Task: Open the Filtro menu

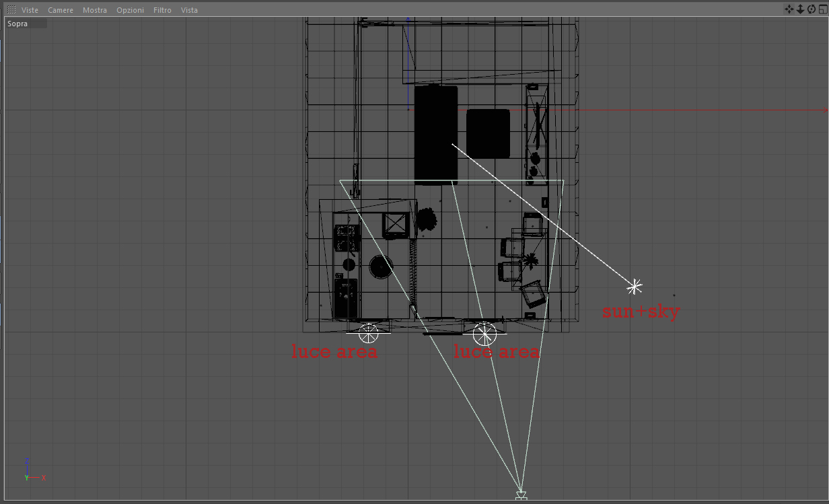Action: 162,10
